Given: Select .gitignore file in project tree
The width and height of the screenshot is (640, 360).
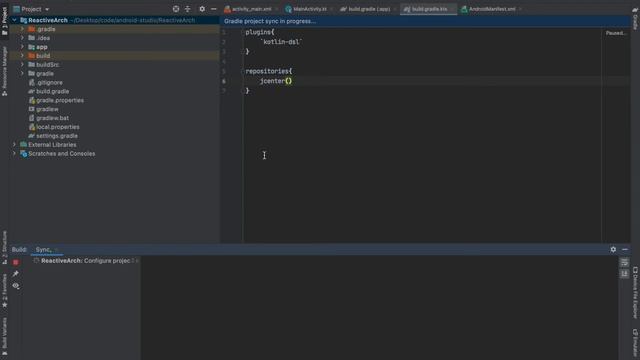Looking at the screenshot, I should point(49,82).
